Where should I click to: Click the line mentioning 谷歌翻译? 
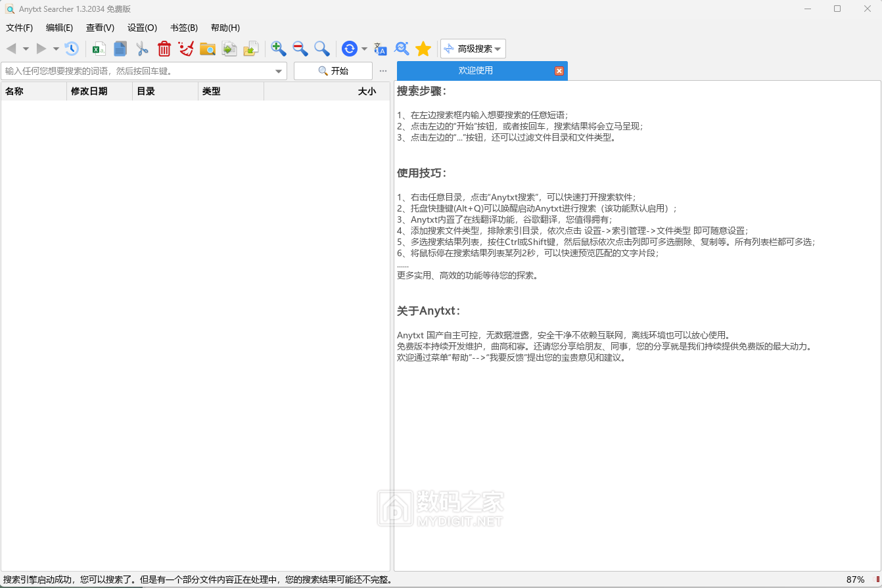pos(505,219)
